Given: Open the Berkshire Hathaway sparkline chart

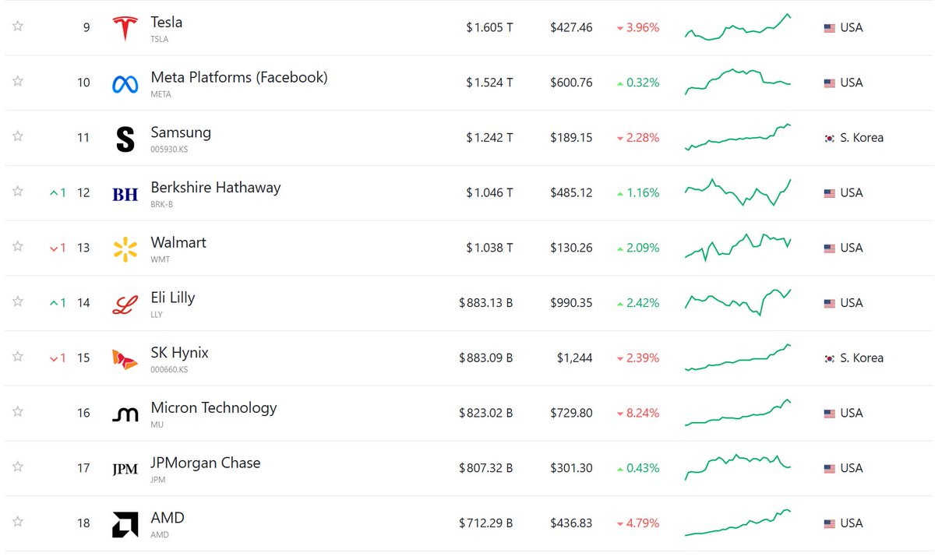Looking at the screenshot, I should (x=738, y=192).
